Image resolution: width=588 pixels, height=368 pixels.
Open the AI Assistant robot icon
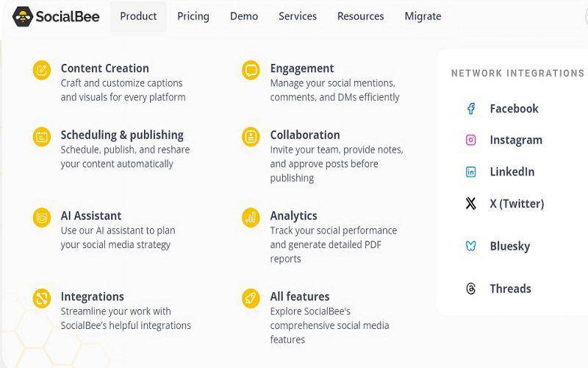point(42,217)
